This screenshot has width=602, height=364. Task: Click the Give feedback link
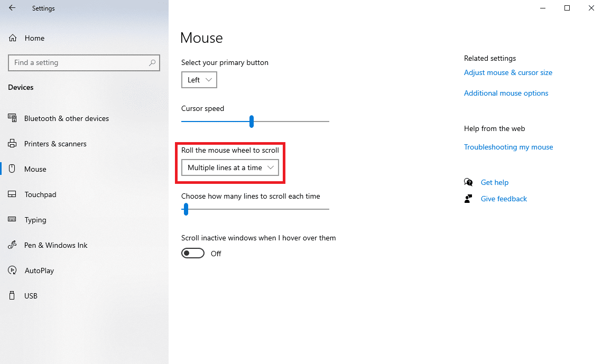tap(504, 199)
